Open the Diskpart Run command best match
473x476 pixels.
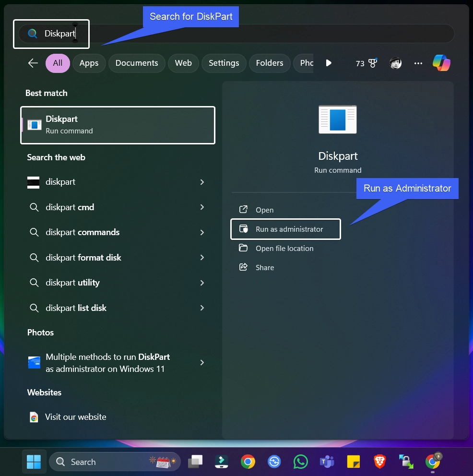pyautogui.click(x=118, y=125)
